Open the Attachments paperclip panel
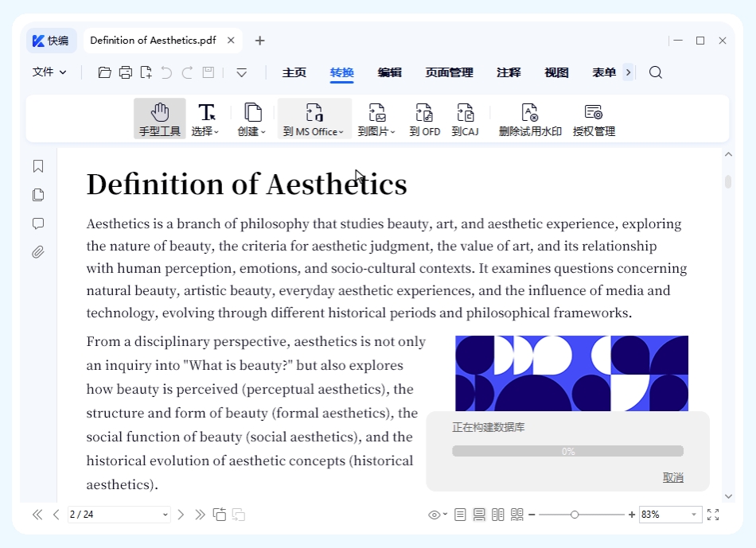This screenshot has width=756, height=548. 38,252
